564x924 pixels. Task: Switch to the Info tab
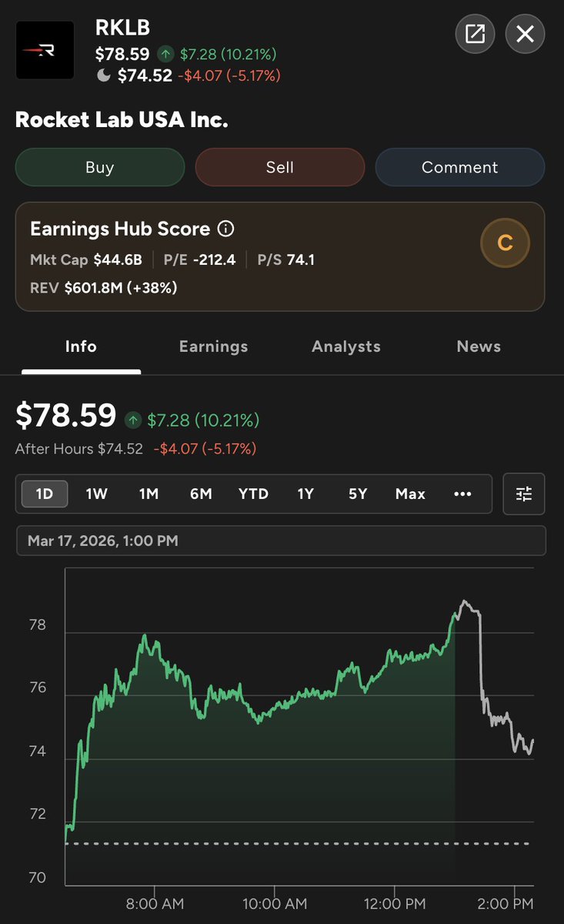[81, 346]
